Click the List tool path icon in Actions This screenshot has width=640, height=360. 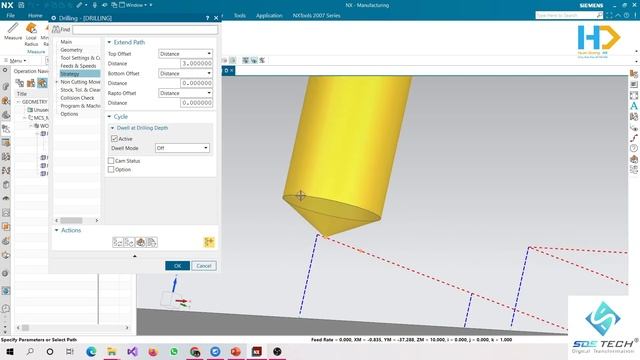click(152, 242)
